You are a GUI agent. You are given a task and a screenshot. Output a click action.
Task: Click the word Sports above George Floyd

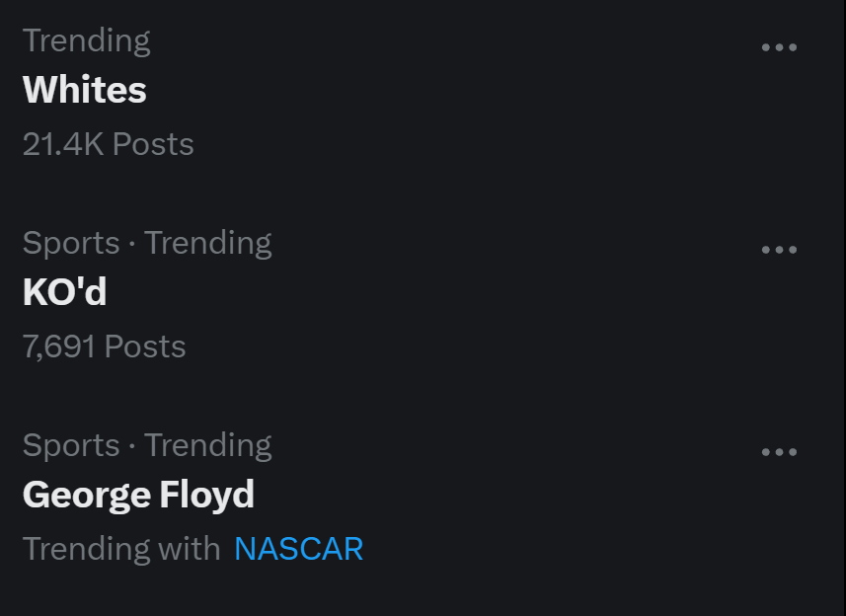(x=69, y=445)
